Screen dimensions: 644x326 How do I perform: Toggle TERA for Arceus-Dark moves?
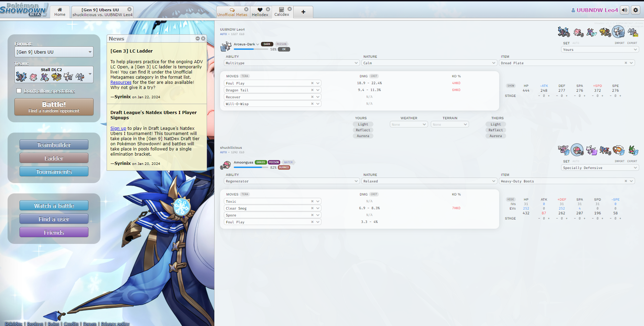point(245,76)
